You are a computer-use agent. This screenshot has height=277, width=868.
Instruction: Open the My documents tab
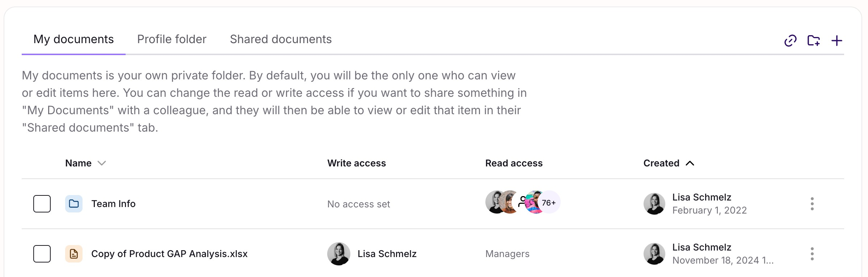[x=73, y=39]
